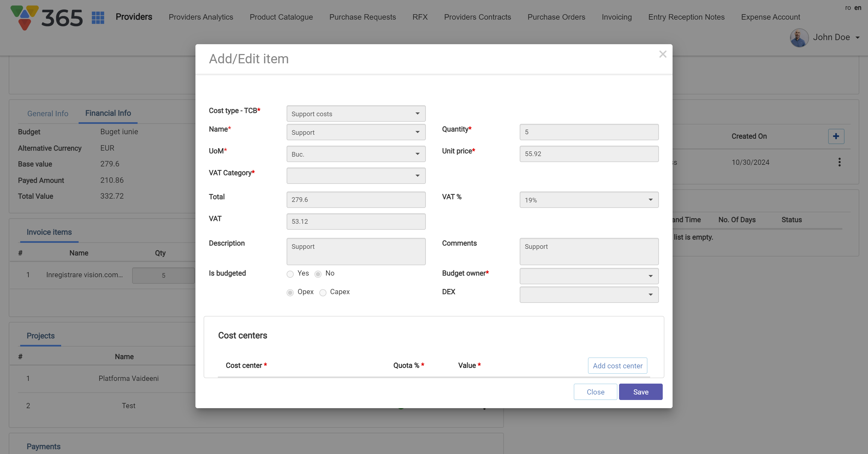Open the VAT % 19% dropdown
Screen dimensions: 868x454
point(589,200)
